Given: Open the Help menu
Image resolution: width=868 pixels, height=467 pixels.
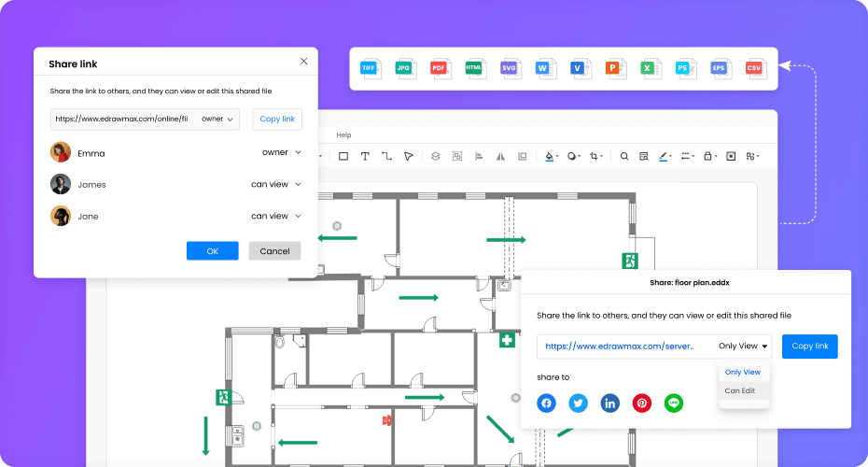Looking at the screenshot, I should (x=343, y=135).
